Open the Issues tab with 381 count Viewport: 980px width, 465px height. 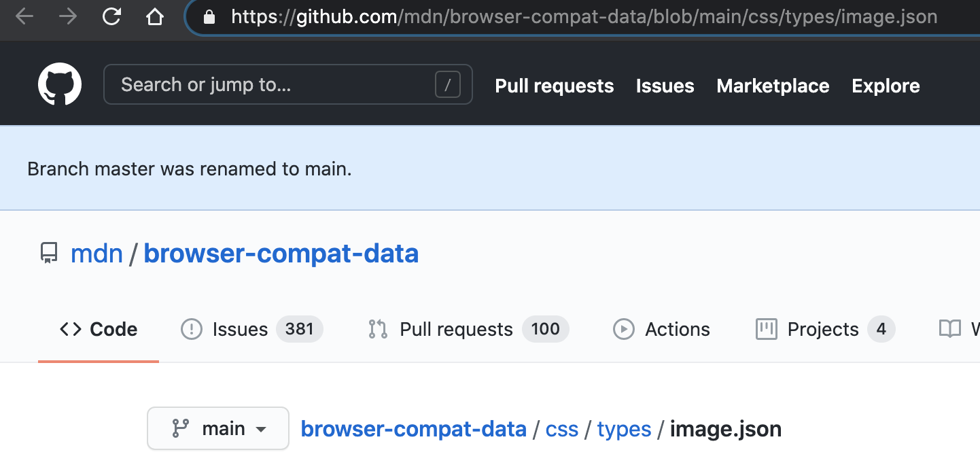point(251,329)
